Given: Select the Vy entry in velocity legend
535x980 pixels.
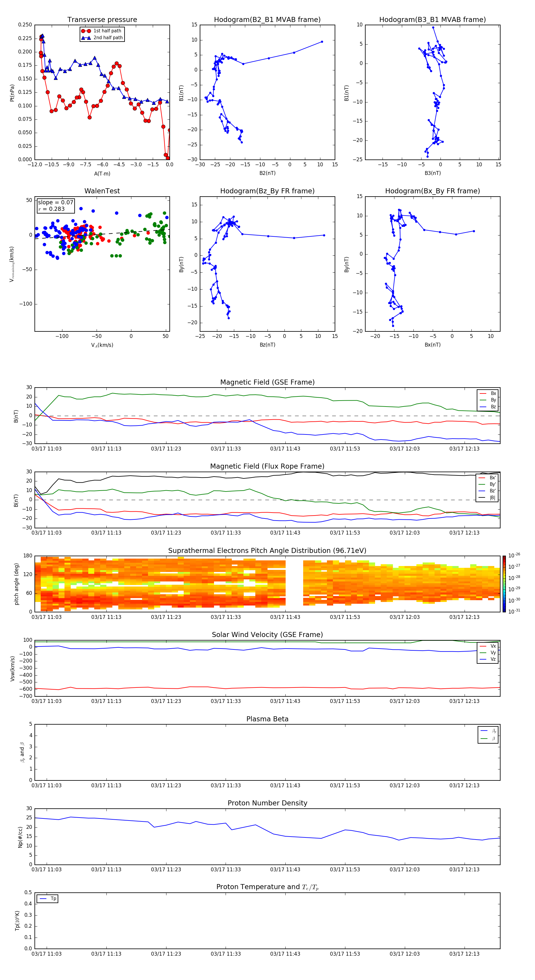Looking at the screenshot, I should click(x=488, y=652).
